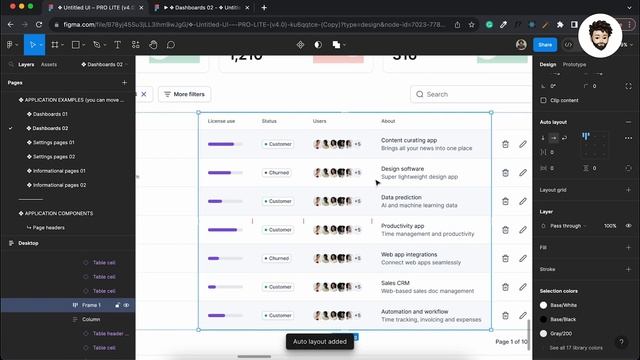Viewport: 640px width, 360px height.
Task: Enable Clip content checkbox
Action: pos(543,100)
